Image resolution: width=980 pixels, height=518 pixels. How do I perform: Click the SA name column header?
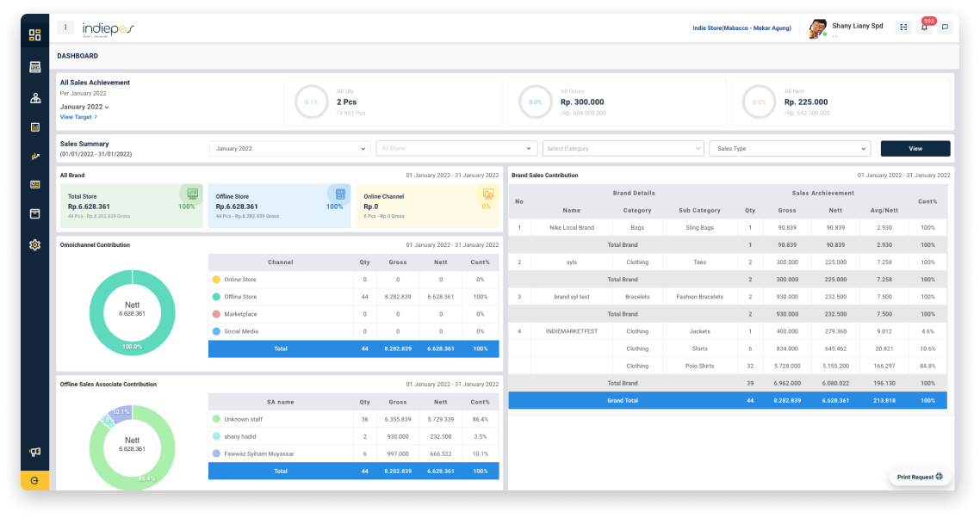[x=280, y=402]
